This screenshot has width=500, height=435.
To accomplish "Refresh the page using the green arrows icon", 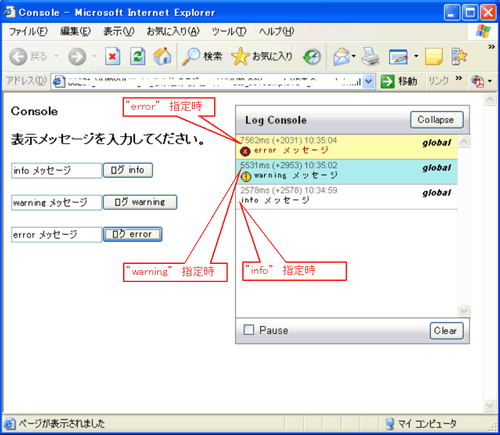I will (x=138, y=56).
